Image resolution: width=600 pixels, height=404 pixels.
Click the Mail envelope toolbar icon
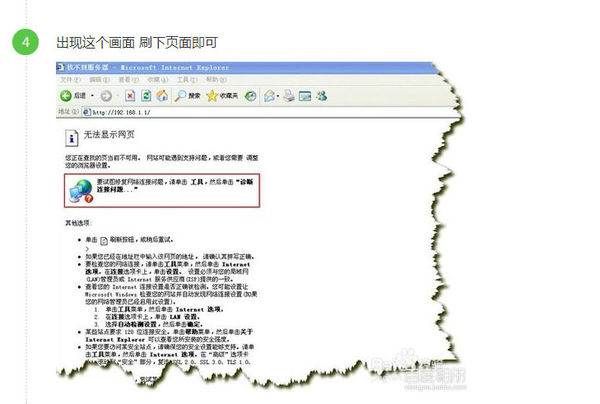270,96
